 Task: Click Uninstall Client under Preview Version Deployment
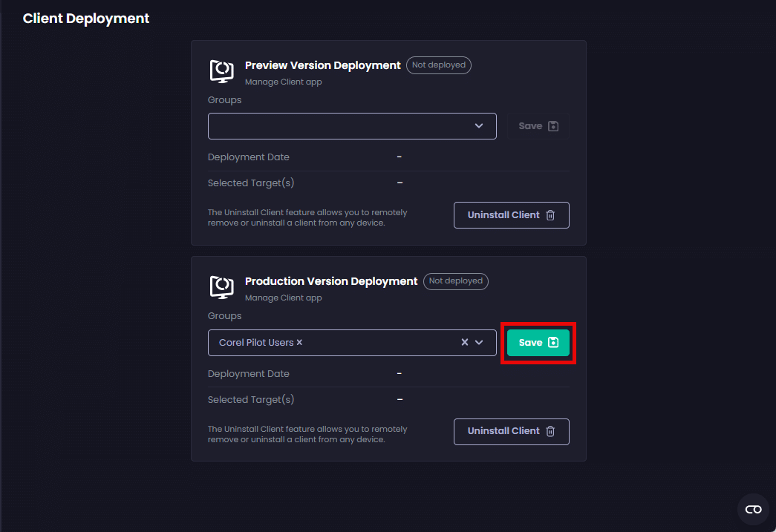tap(511, 215)
